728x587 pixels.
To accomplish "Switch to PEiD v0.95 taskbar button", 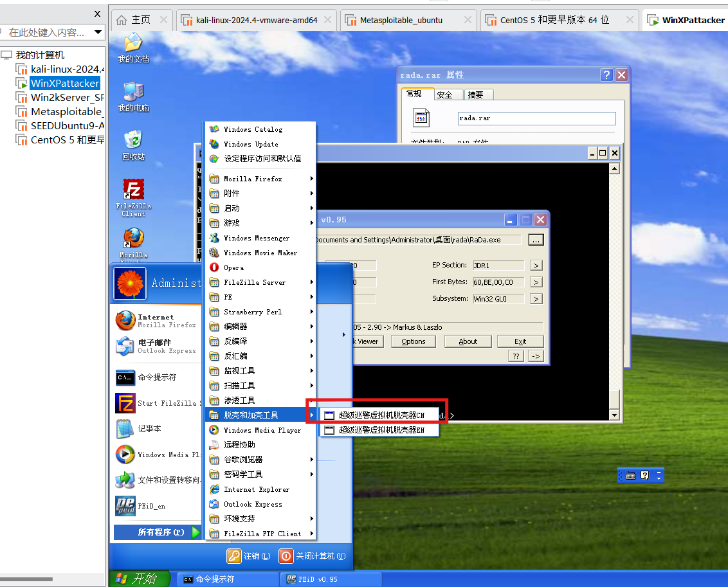I will tap(331, 579).
